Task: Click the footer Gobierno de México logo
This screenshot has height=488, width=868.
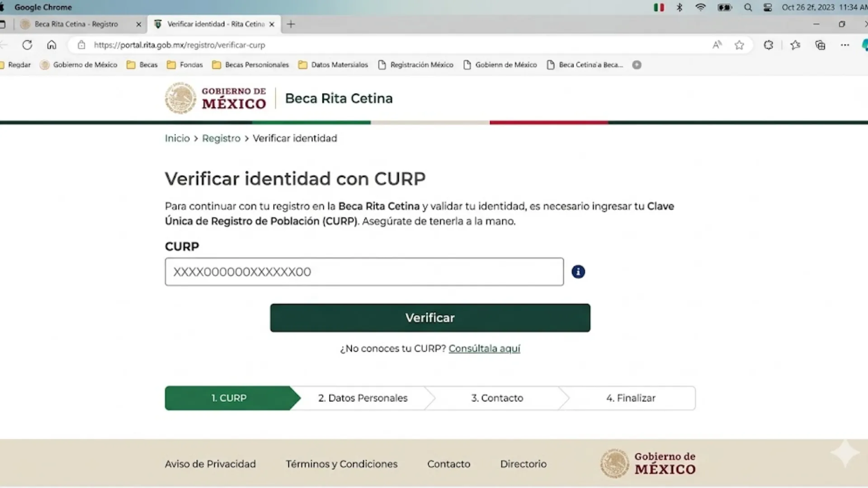Action: tap(647, 463)
